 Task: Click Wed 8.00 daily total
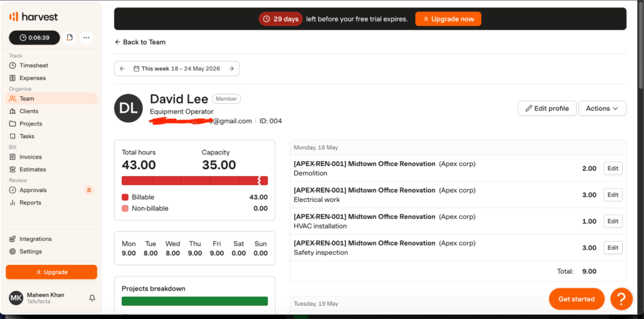coord(172,249)
